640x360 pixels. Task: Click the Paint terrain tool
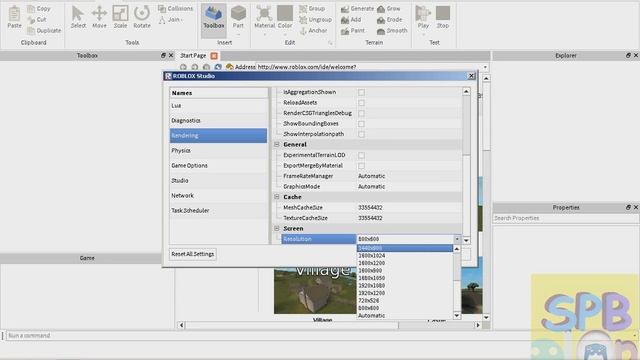353,31
